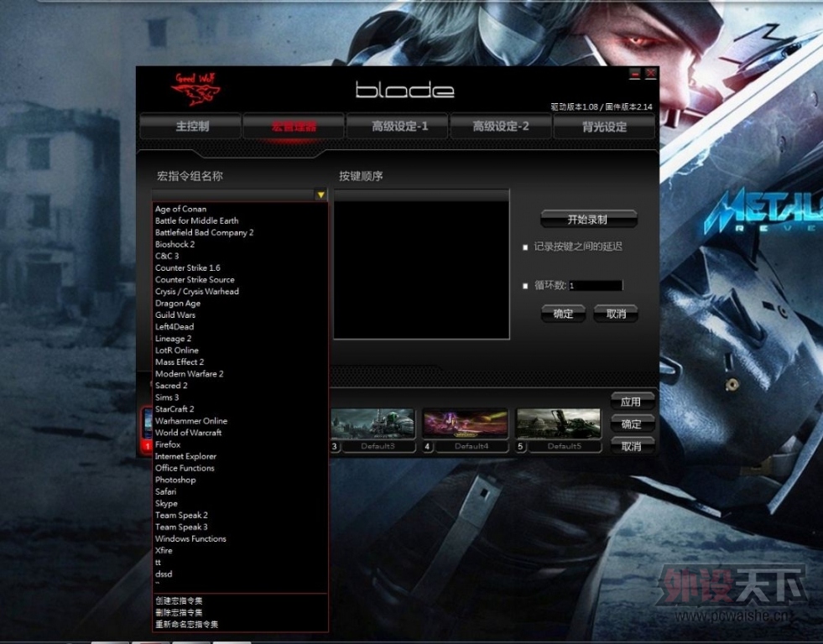This screenshot has width=823, height=644.
Task: Choose Warhammer Online macro set
Action: [191, 421]
